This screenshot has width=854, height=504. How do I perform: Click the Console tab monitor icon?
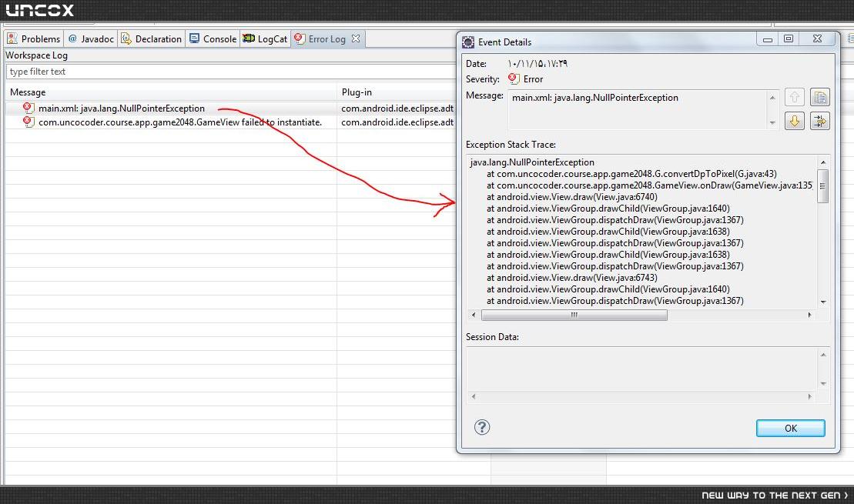click(x=194, y=38)
